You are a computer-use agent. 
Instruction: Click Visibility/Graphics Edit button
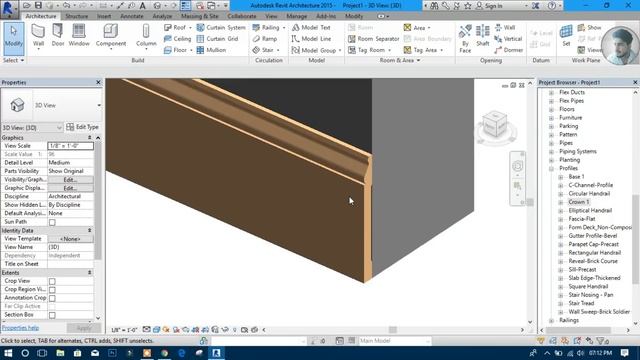point(70,180)
